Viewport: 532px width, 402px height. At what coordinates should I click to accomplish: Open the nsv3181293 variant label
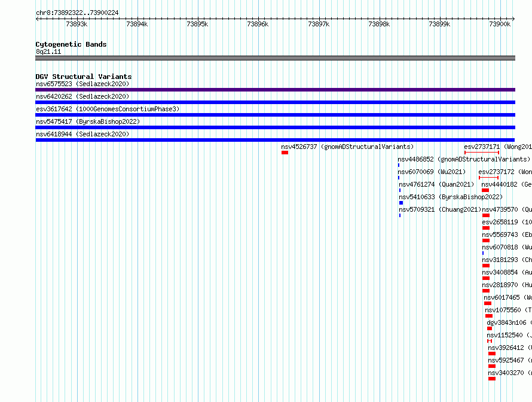pyautogui.click(x=507, y=260)
